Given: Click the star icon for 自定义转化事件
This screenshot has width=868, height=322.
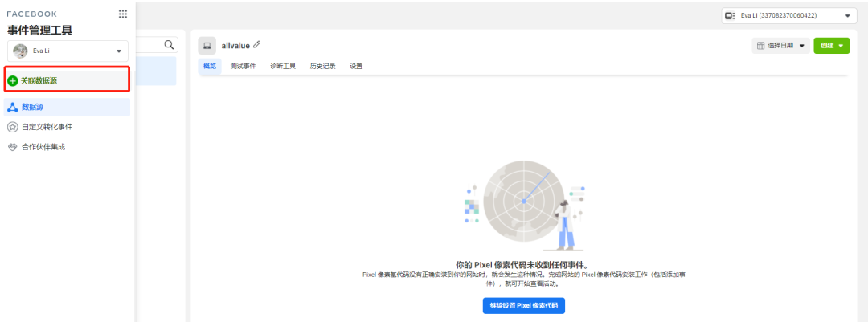Looking at the screenshot, I should coord(13,127).
